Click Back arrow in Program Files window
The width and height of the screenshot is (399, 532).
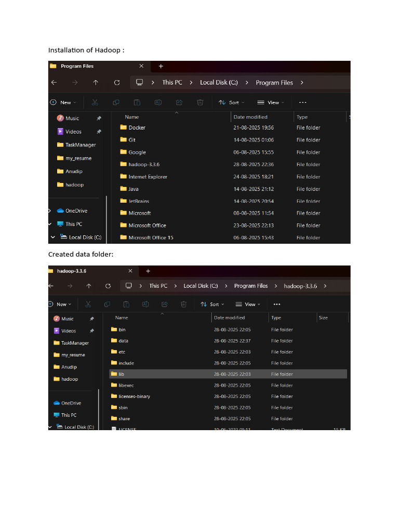pyautogui.click(x=54, y=83)
